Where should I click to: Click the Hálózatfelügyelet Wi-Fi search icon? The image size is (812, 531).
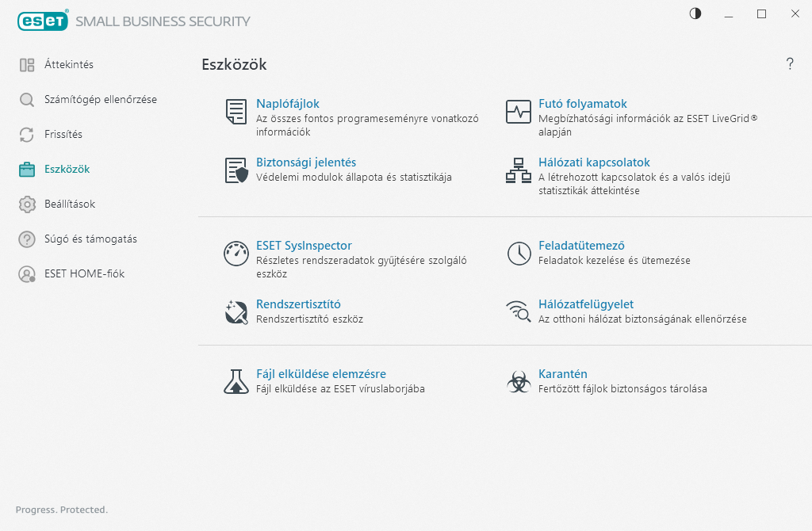point(519,312)
